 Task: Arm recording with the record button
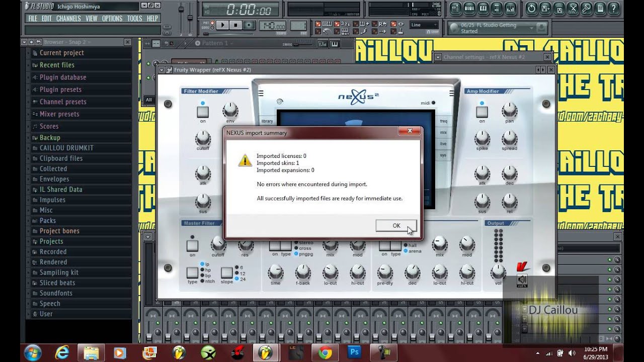pos(249,25)
